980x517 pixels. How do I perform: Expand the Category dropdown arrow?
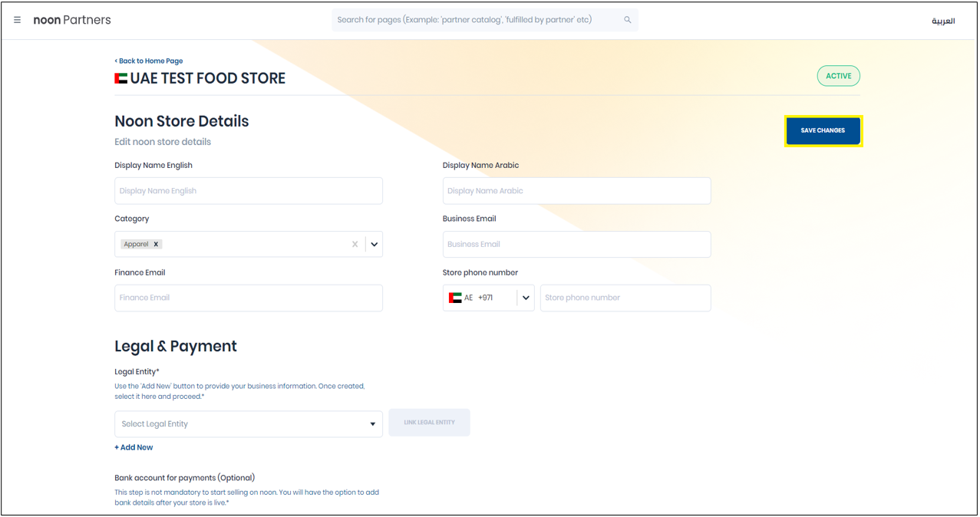[374, 244]
